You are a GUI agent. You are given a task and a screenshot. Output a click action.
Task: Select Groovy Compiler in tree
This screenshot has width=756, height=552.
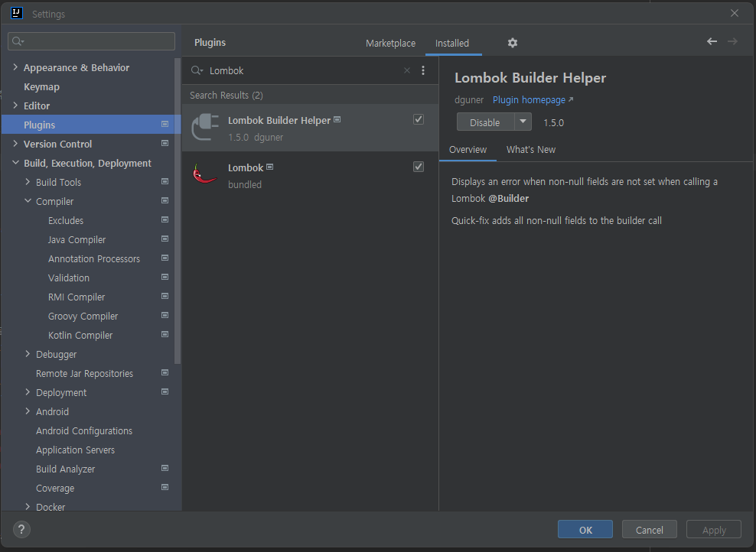83,316
